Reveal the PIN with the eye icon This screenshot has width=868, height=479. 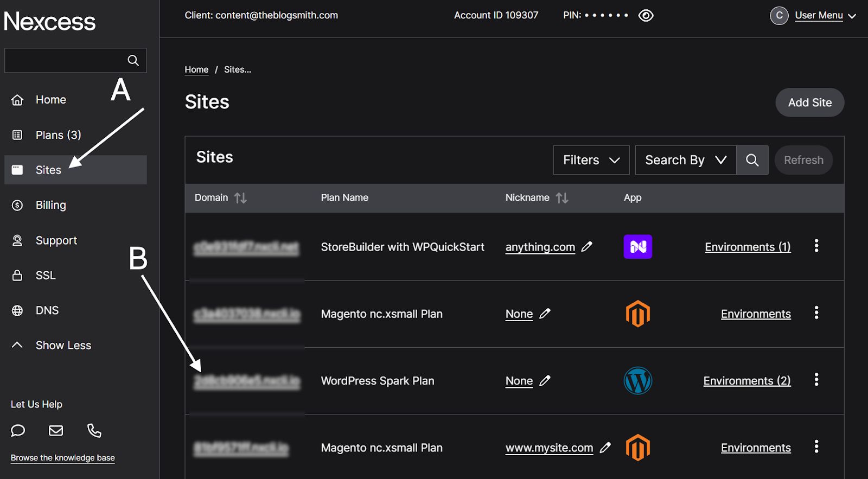pos(646,16)
